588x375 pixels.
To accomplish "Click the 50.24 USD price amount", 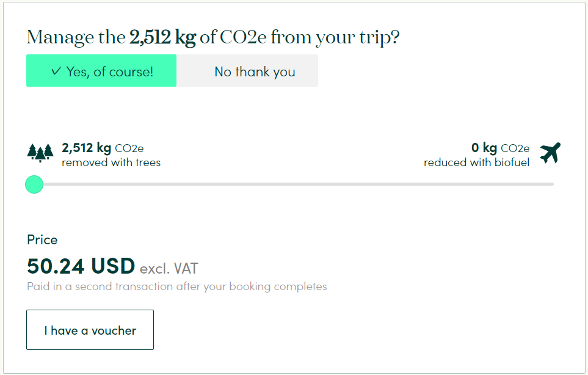I will [x=81, y=266].
